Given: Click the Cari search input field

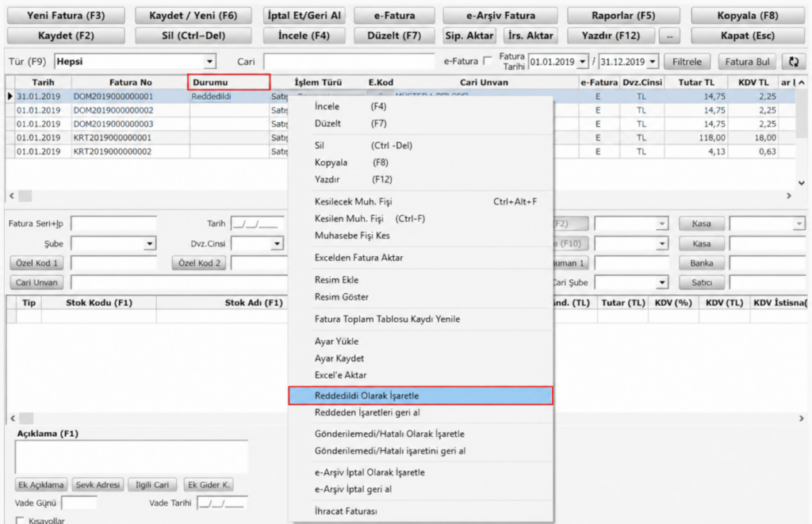Looking at the screenshot, I should (x=349, y=62).
